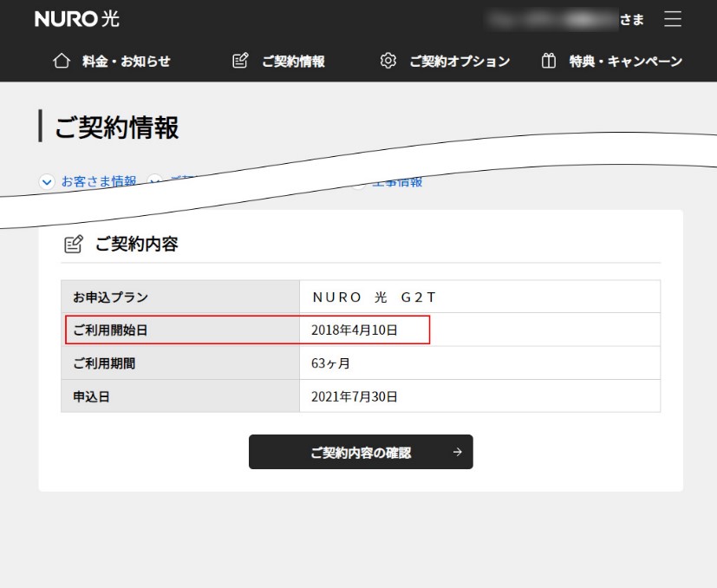Click the NURO 光 logo
Image resolution: width=717 pixels, height=588 pixels.
[77, 19]
